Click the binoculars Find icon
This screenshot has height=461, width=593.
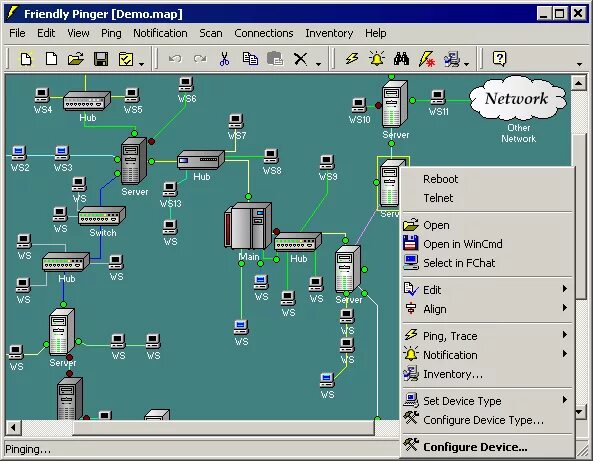(x=401, y=59)
